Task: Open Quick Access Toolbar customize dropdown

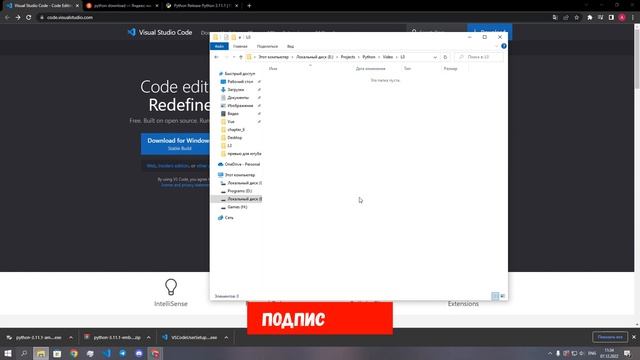Action: click(240, 38)
